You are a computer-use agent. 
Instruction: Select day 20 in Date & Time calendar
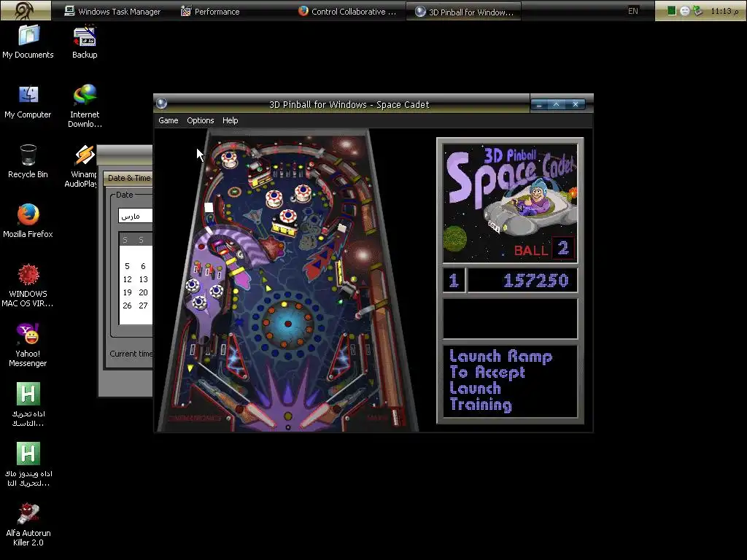(x=143, y=292)
